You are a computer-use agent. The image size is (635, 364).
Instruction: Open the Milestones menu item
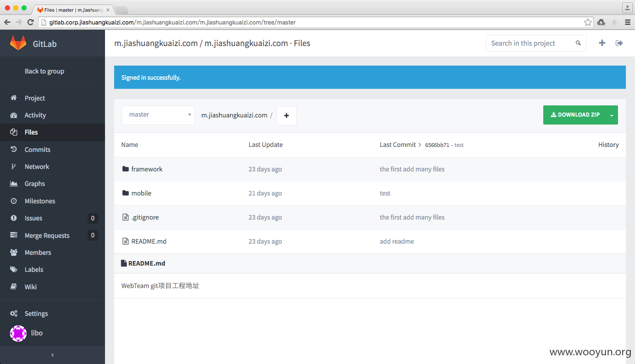(x=40, y=201)
